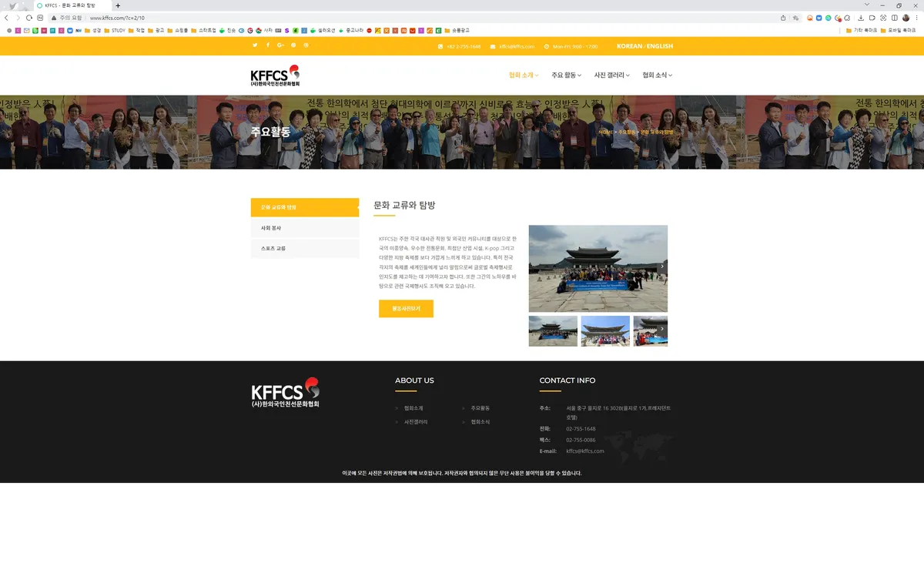Click the yellow 활동사진보기 button
Viewport: 924px width, 563px height.
406,309
